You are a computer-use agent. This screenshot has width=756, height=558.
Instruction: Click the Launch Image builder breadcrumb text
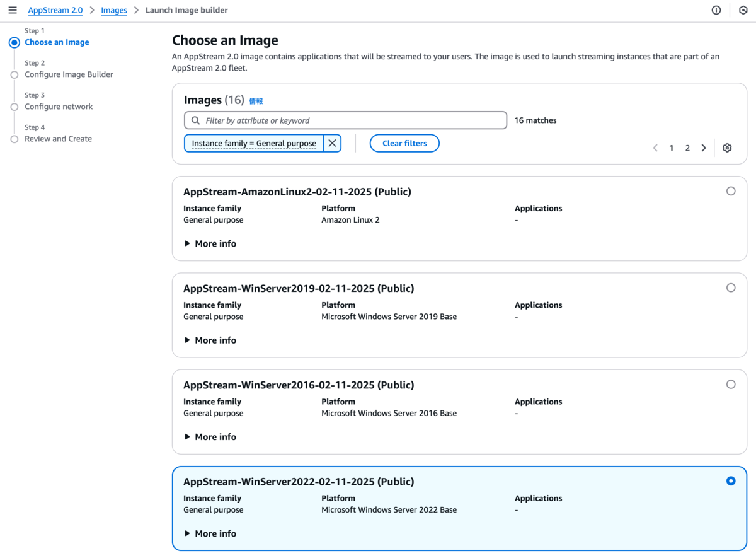coord(186,10)
